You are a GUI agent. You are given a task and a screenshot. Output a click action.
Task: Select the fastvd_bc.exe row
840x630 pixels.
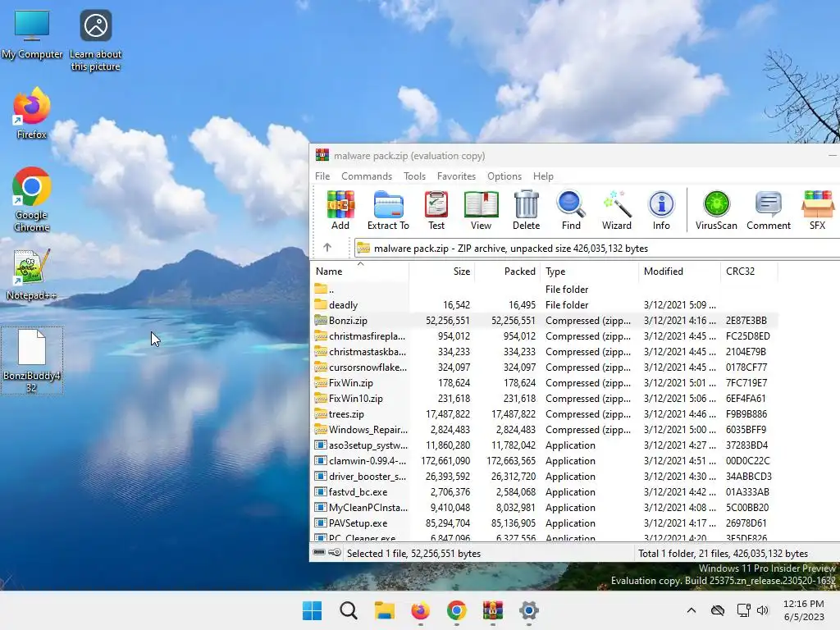545,491
